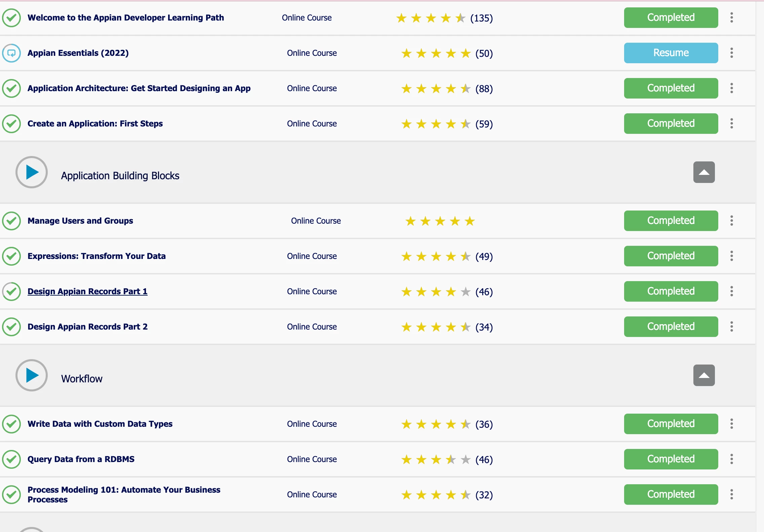Click star rating for Query Data from a RDBMS
Viewport: 764px width, 532px height.
tap(436, 459)
